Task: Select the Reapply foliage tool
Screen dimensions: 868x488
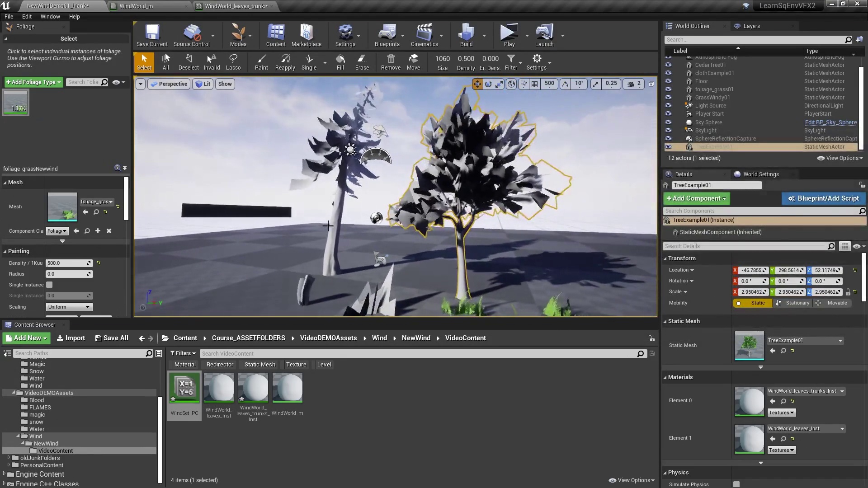Action: [285, 61]
